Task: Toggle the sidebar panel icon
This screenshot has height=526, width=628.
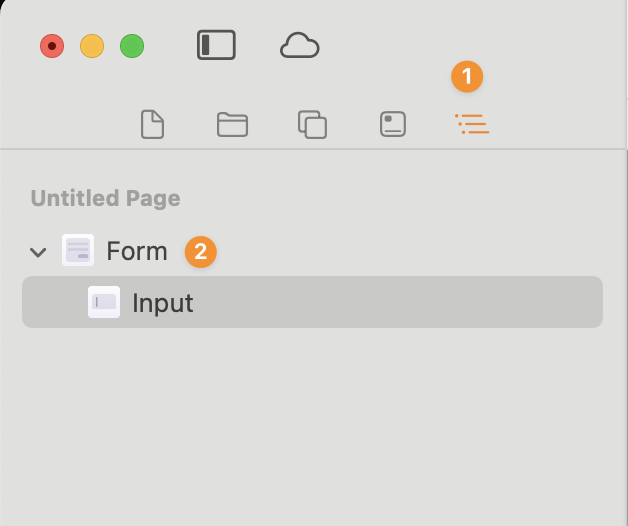Action: click(217, 46)
